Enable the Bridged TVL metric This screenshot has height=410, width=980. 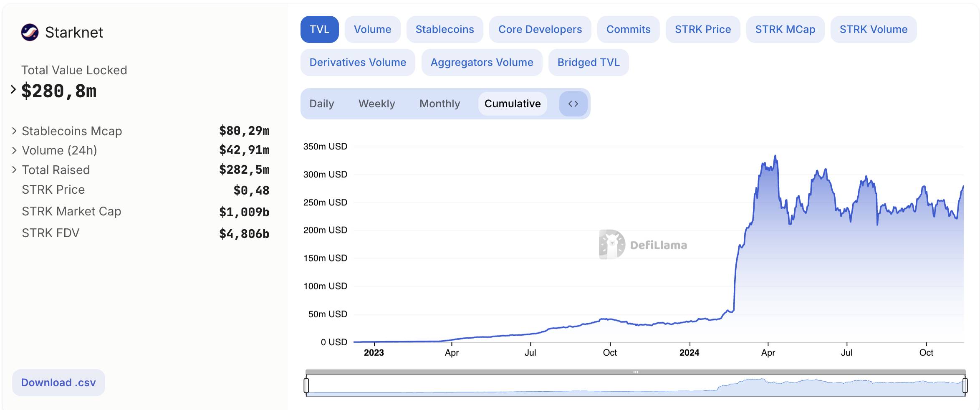[x=589, y=62]
